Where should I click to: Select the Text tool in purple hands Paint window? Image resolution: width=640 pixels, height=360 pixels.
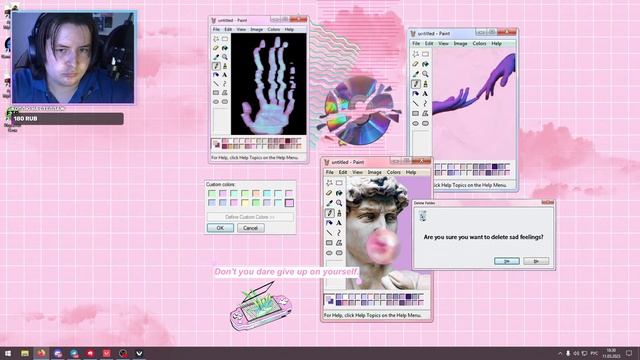(x=425, y=93)
